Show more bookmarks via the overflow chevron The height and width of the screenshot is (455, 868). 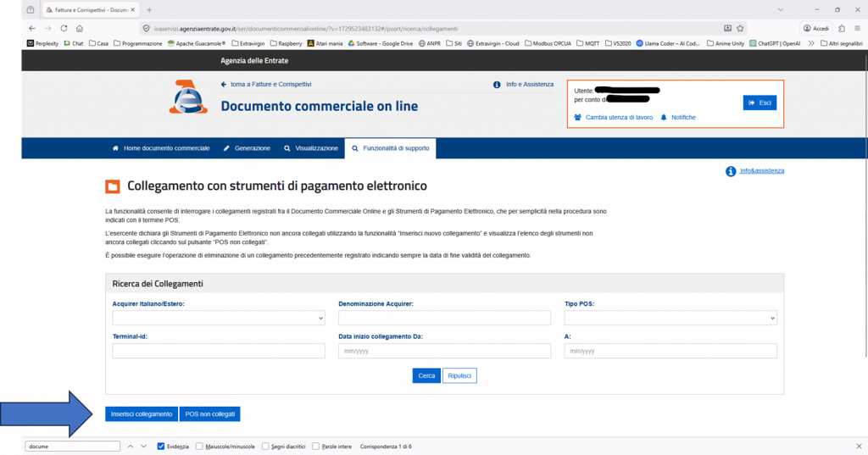click(x=812, y=43)
